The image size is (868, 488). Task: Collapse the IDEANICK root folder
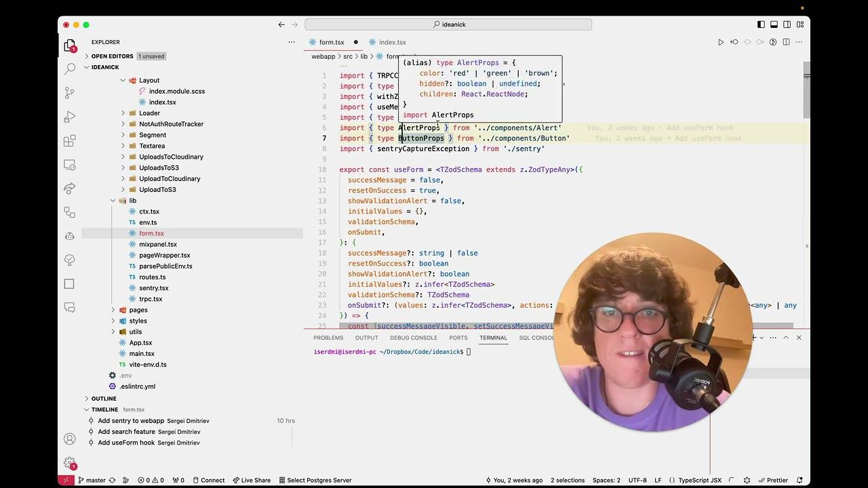[x=193, y=67]
